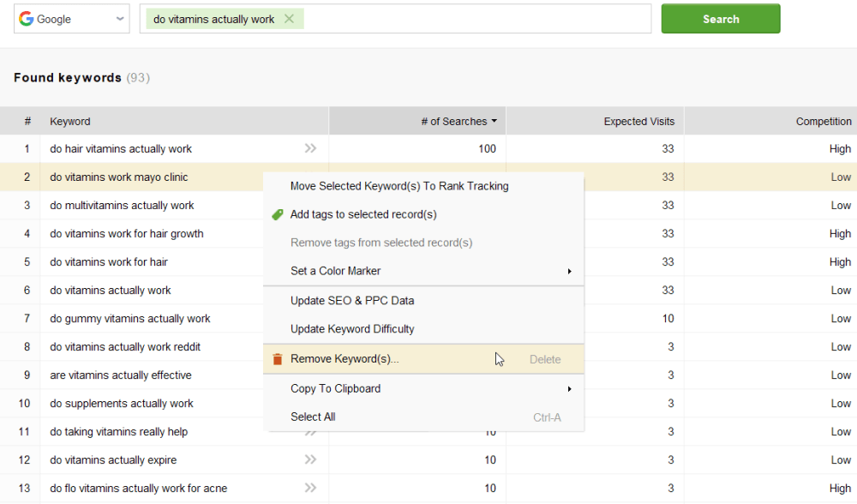Select the keyword 'do vitamins actually work reddit'
Viewport: 857px width, 504px height.
pyautogui.click(x=125, y=347)
